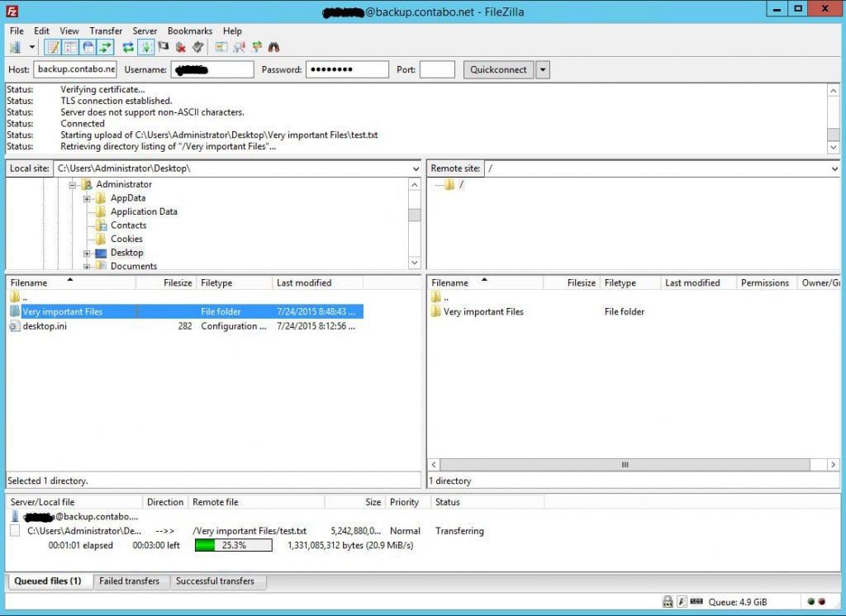Open the Help menu
The height and width of the screenshot is (616, 846).
[232, 31]
